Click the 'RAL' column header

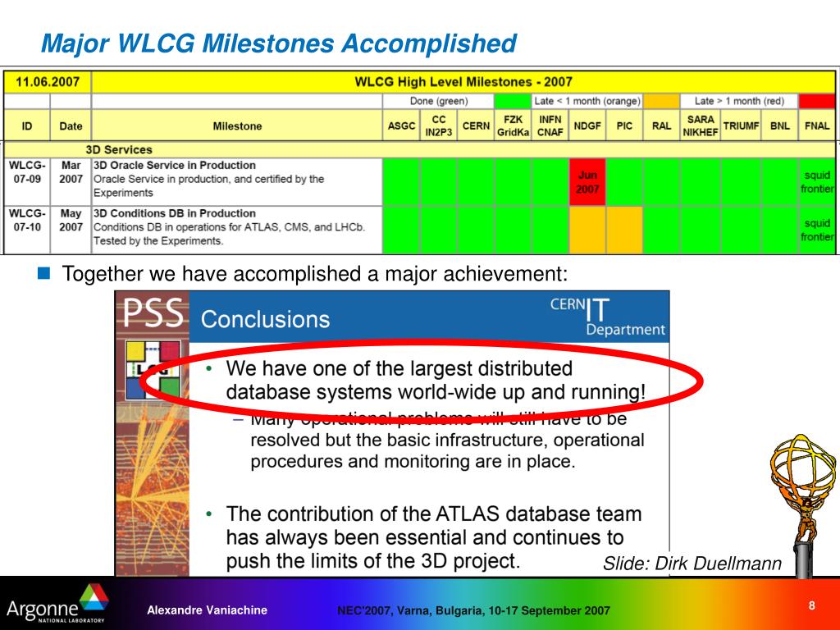point(661,126)
